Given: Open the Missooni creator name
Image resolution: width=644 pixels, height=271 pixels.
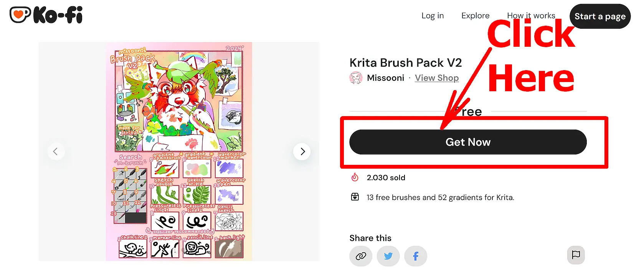Looking at the screenshot, I should coord(385,78).
